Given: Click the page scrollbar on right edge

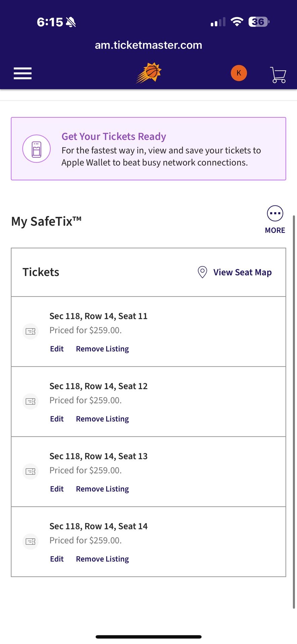Looking at the screenshot, I should click(294, 402).
